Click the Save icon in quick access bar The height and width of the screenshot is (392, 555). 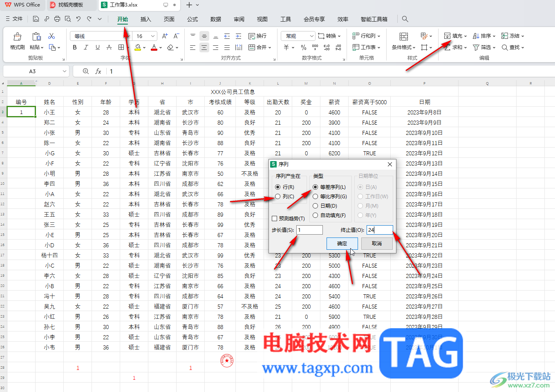[x=36, y=19]
